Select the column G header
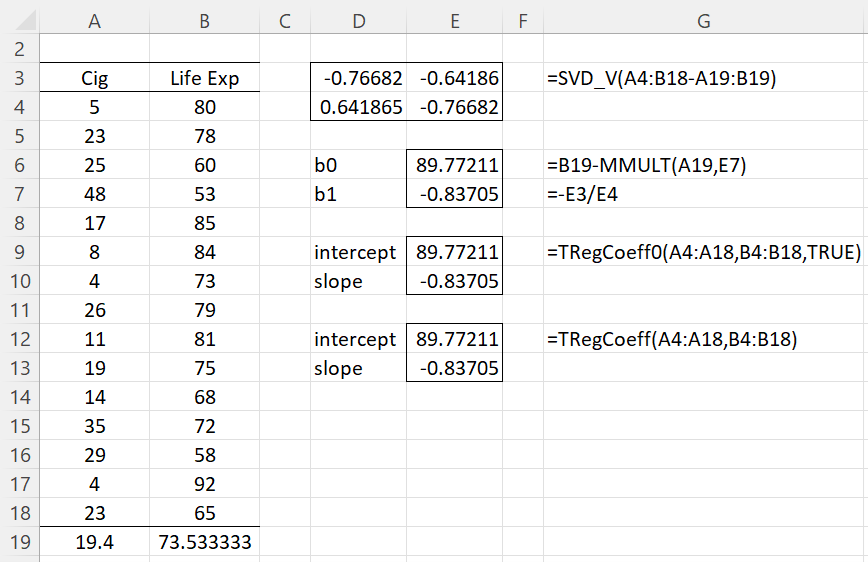The width and height of the screenshot is (868, 562). coord(705,21)
